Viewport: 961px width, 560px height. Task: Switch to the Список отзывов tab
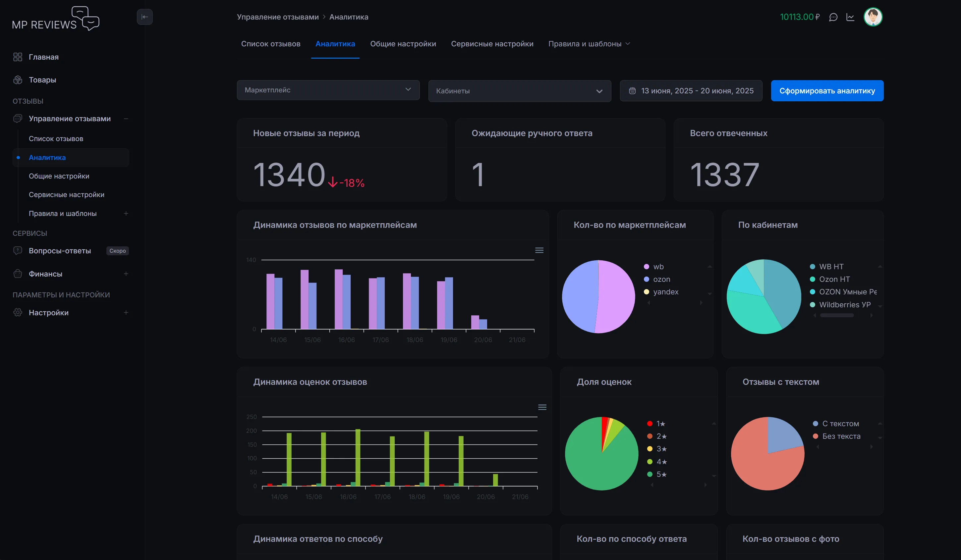(x=271, y=44)
